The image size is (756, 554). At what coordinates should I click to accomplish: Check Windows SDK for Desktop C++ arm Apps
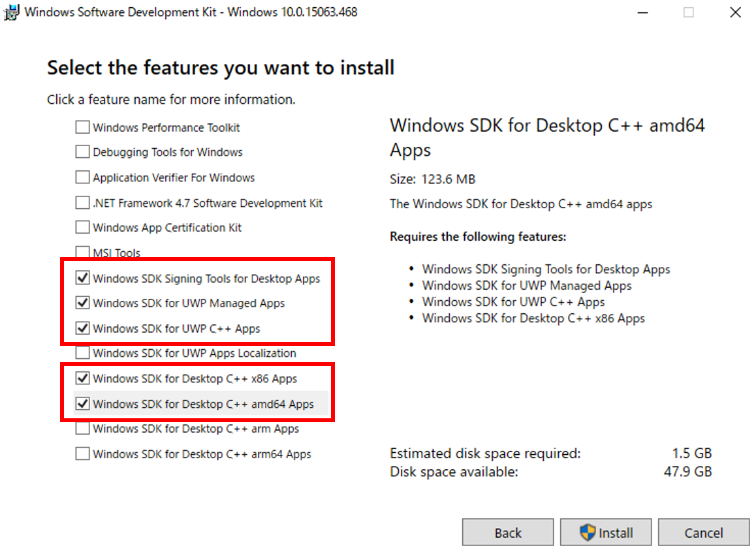click(82, 428)
